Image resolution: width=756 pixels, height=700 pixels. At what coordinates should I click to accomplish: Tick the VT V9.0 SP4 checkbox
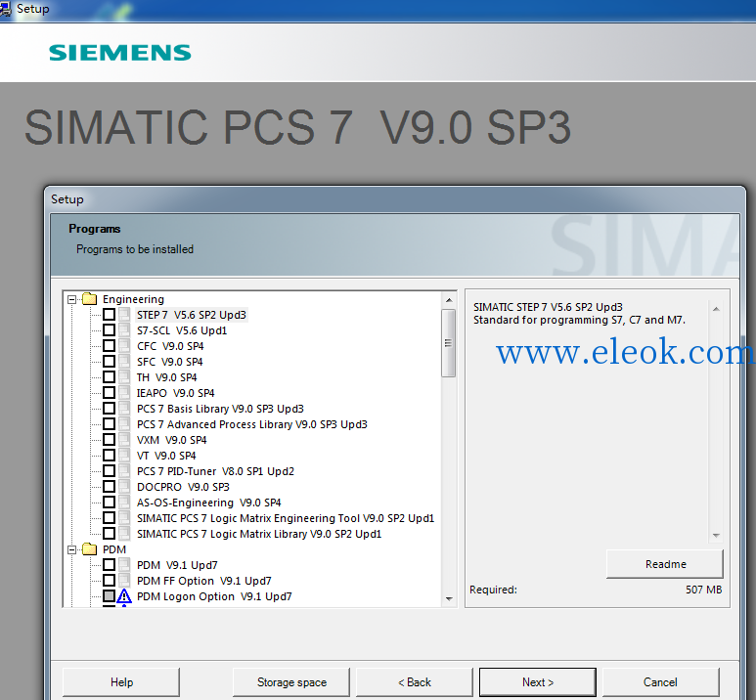(109, 455)
